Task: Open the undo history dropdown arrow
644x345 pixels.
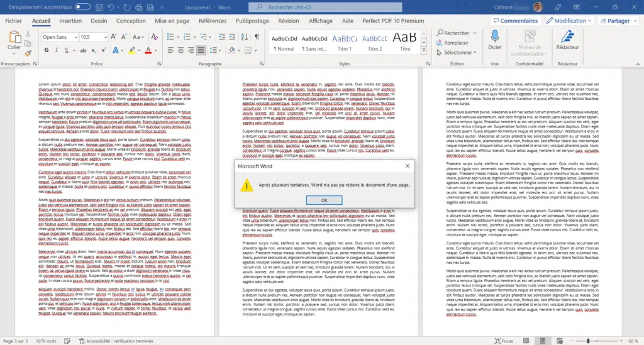Action: (118, 8)
